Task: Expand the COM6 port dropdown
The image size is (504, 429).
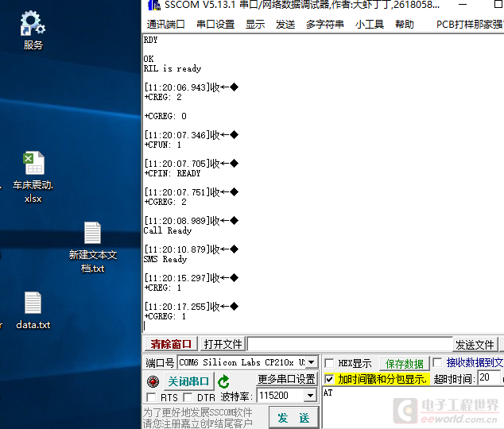Action: [311, 362]
